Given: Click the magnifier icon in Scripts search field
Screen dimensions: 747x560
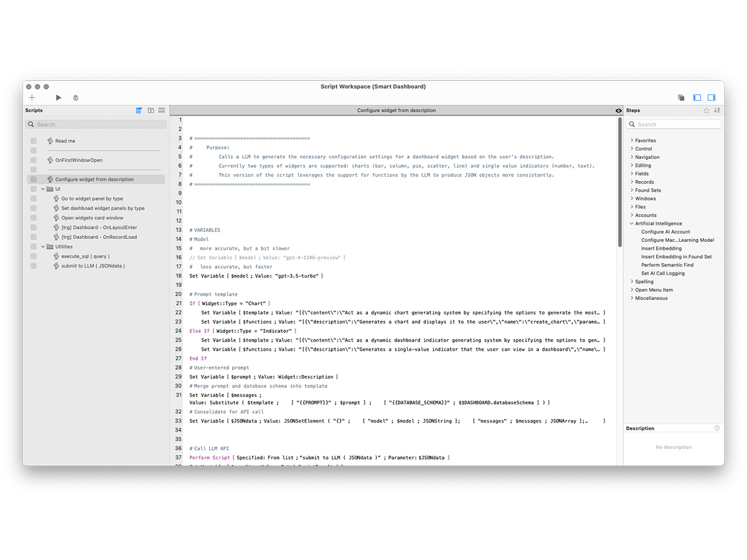Looking at the screenshot, I should [x=31, y=124].
